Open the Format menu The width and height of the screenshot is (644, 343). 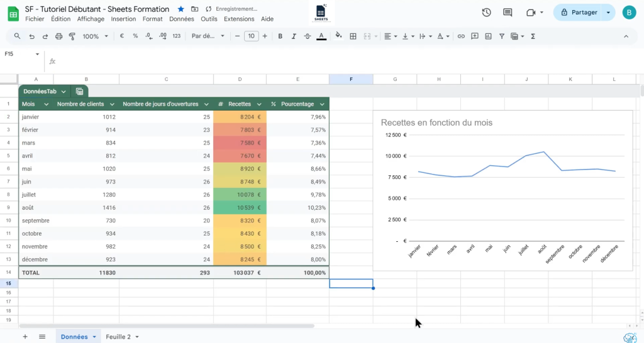(152, 19)
